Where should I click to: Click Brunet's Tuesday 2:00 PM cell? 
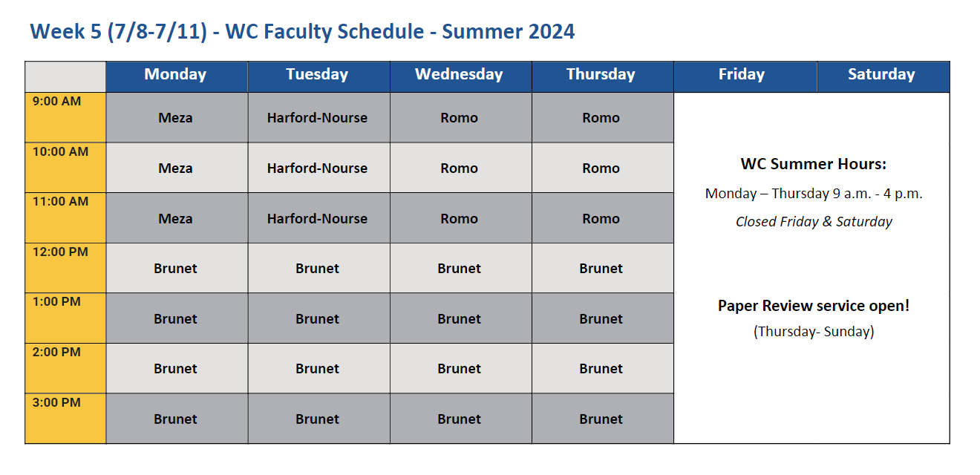pyautogui.click(x=318, y=369)
